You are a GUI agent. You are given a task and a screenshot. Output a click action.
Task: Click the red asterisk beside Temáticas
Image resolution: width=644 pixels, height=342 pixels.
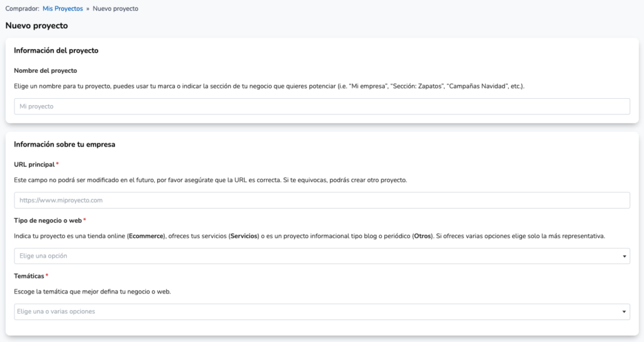coord(47,275)
